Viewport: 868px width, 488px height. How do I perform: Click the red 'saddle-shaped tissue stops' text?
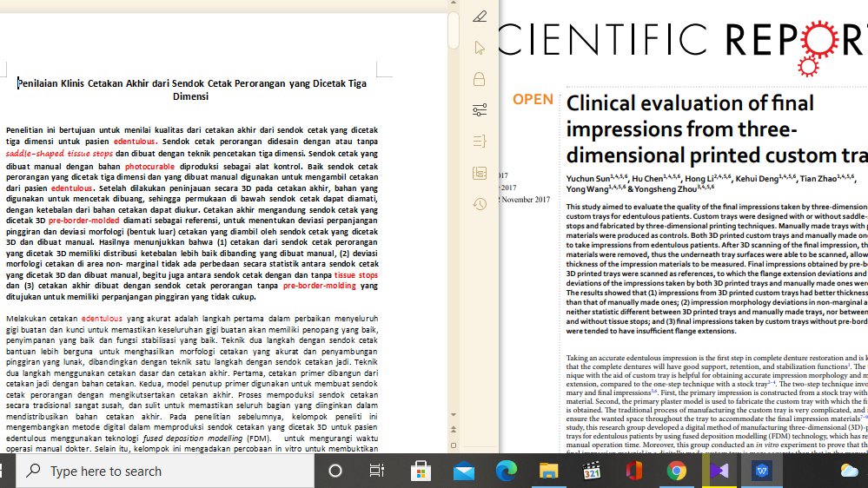tap(59, 154)
